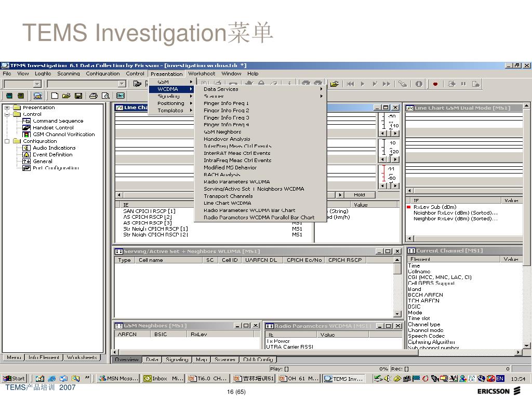Create a new workspace with blank page icon
The height and width of the screenshot is (399, 532).
tap(55, 96)
